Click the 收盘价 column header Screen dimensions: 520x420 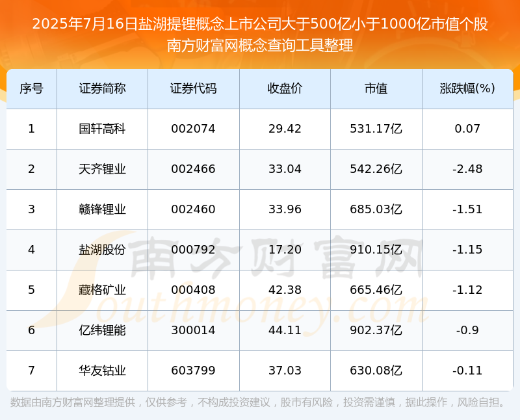(285, 88)
